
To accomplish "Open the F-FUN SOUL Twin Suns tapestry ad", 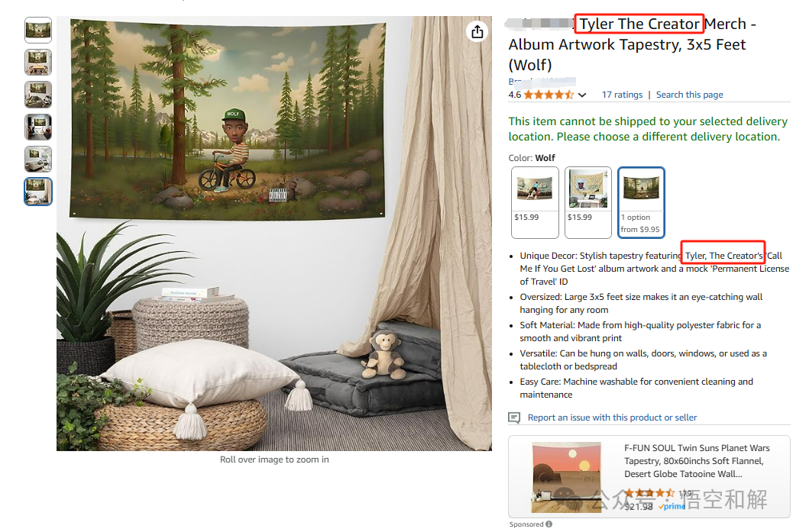I will [697, 461].
